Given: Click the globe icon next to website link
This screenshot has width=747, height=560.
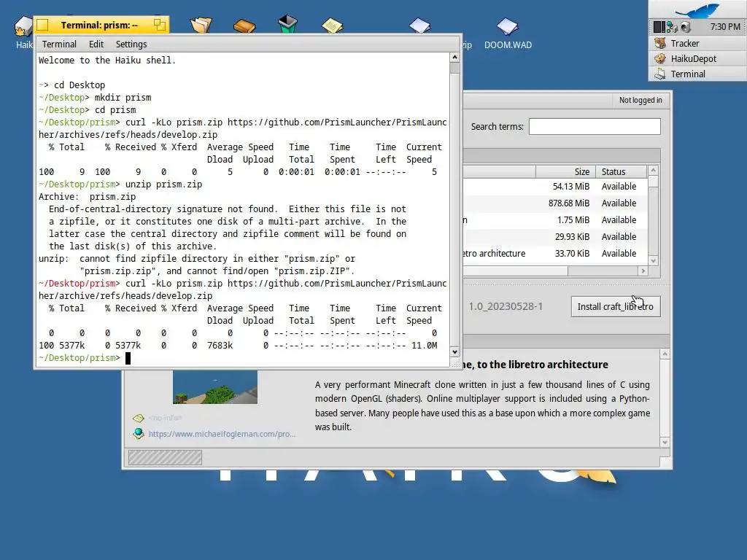Looking at the screenshot, I should coord(139,433).
